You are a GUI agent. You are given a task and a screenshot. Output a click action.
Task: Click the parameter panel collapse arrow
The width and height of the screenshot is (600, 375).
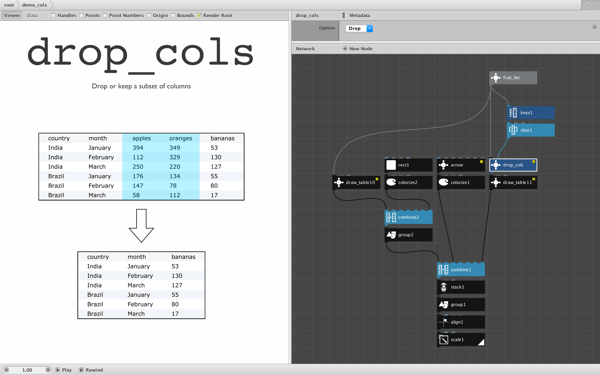click(594, 27)
